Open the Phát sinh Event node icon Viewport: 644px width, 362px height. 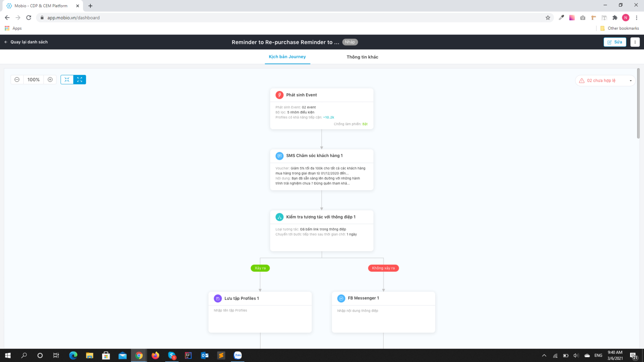[x=279, y=95]
